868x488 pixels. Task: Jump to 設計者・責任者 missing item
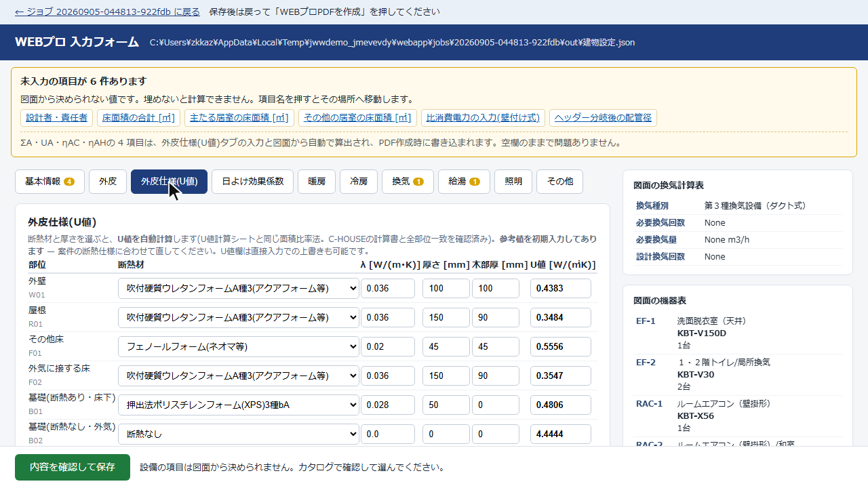coord(56,118)
